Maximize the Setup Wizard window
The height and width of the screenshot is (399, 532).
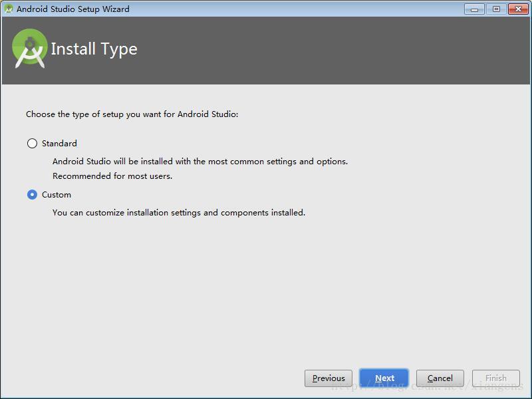pyautogui.click(x=495, y=9)
